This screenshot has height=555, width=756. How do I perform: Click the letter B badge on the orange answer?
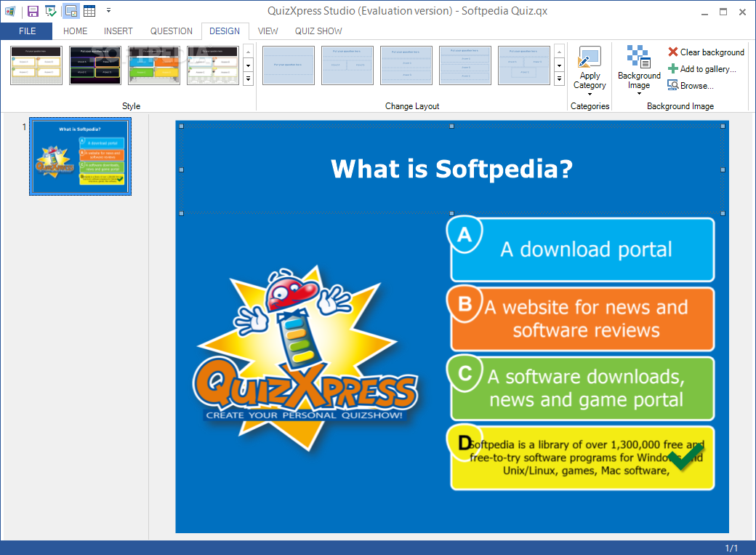coord(465,304)
